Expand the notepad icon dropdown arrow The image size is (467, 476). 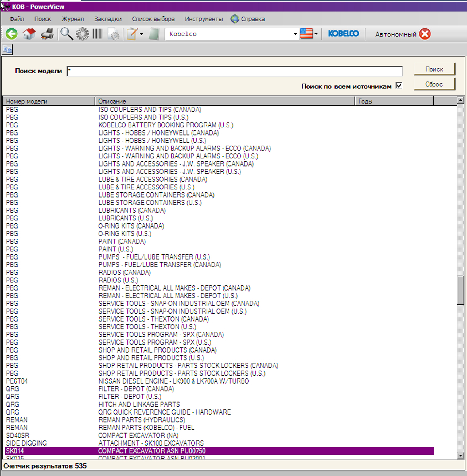pos(142,34)
